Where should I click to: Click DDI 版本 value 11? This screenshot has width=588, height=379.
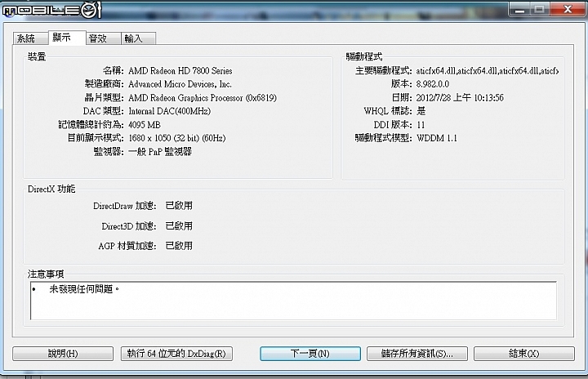421,125
